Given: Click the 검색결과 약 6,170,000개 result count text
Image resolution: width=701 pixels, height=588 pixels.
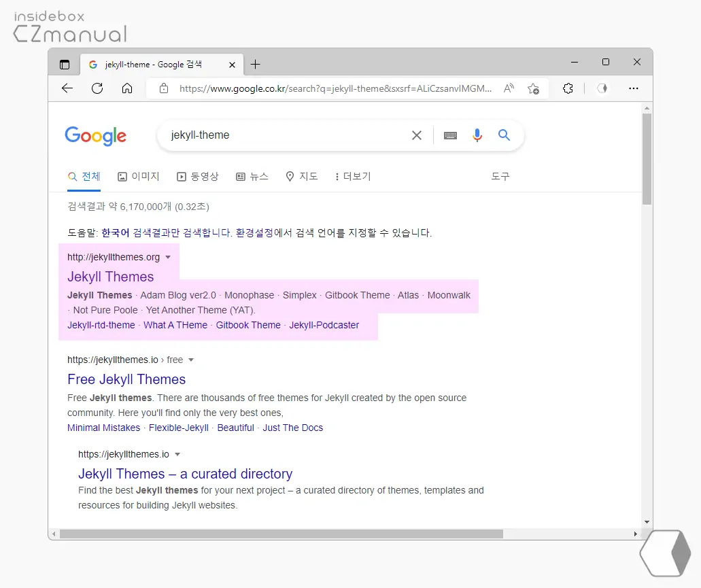Looking at the screenshot, I should click(138, 207).
